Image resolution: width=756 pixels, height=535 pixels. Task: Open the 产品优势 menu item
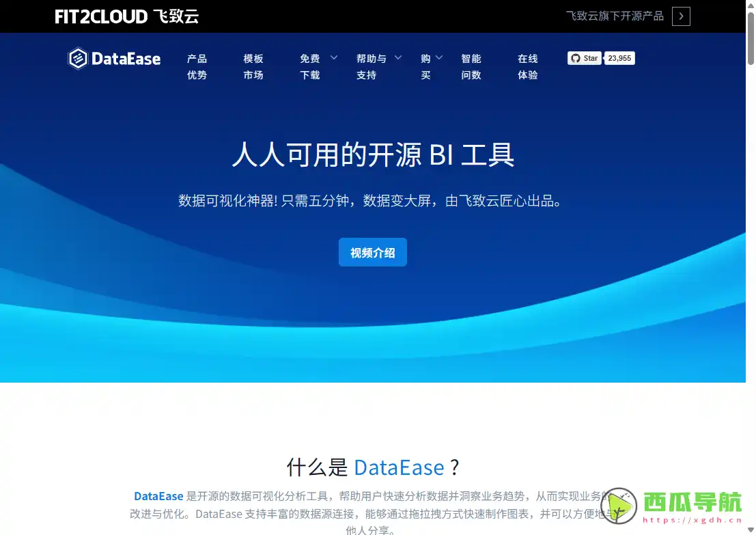(x=197, y=66)
